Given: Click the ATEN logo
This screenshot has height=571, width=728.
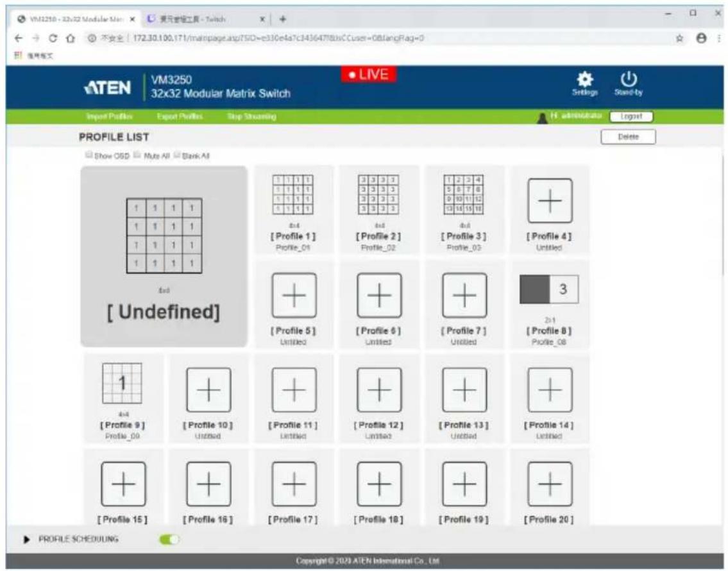Looking at the screenshot, I should coord(108,87).
